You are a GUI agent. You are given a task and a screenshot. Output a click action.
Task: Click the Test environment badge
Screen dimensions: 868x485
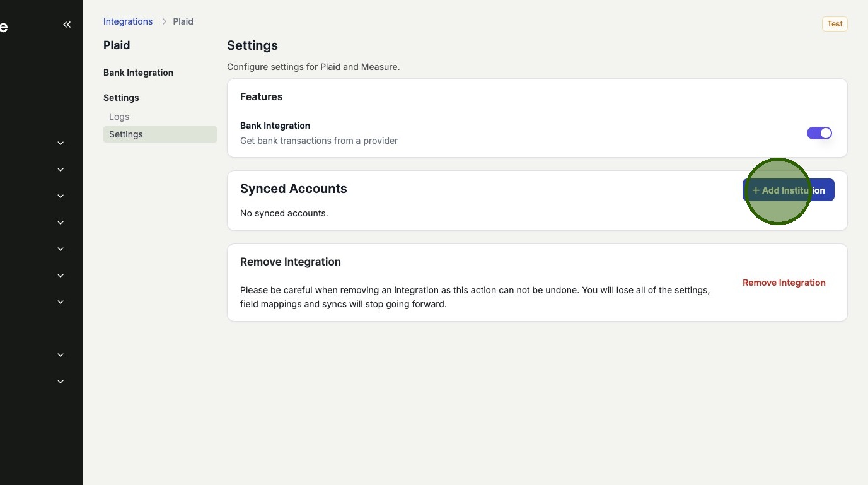tap(835, 24)
